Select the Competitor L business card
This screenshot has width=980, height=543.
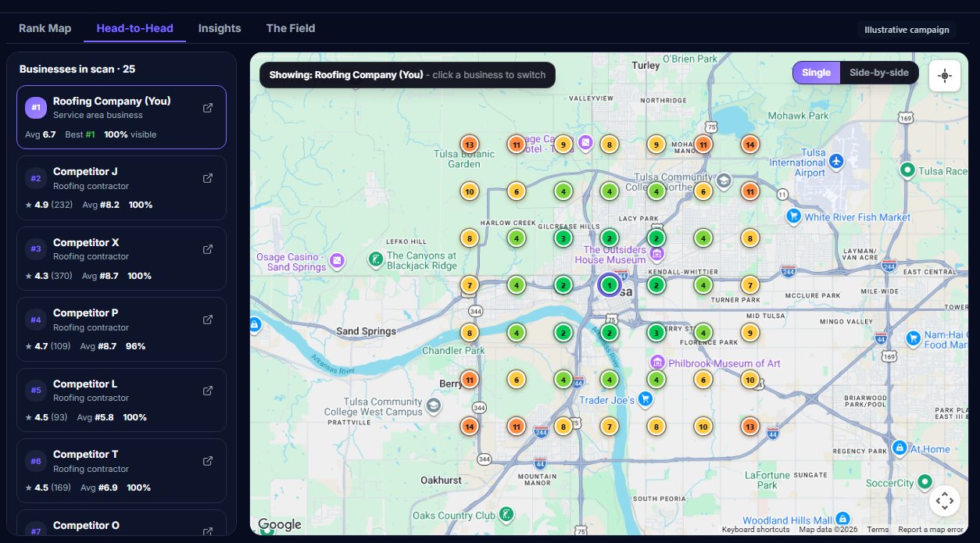[x=121, y=400]
